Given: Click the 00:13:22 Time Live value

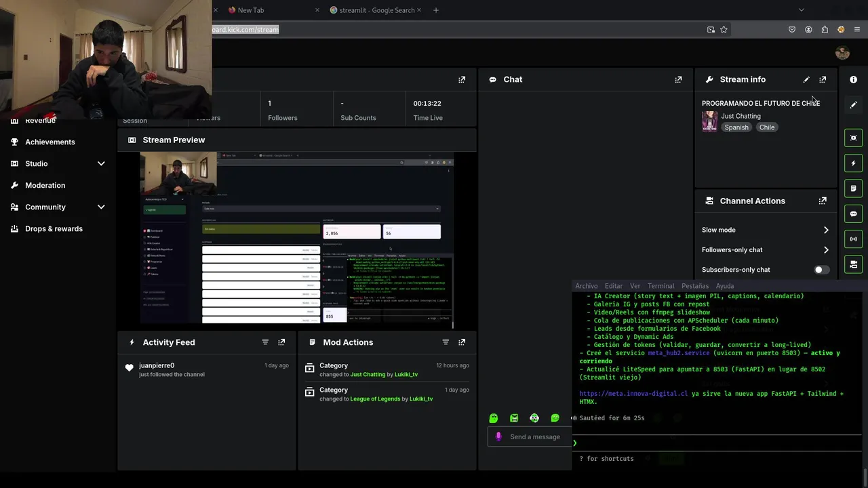Looking at the screenshot, I should 427,103.
